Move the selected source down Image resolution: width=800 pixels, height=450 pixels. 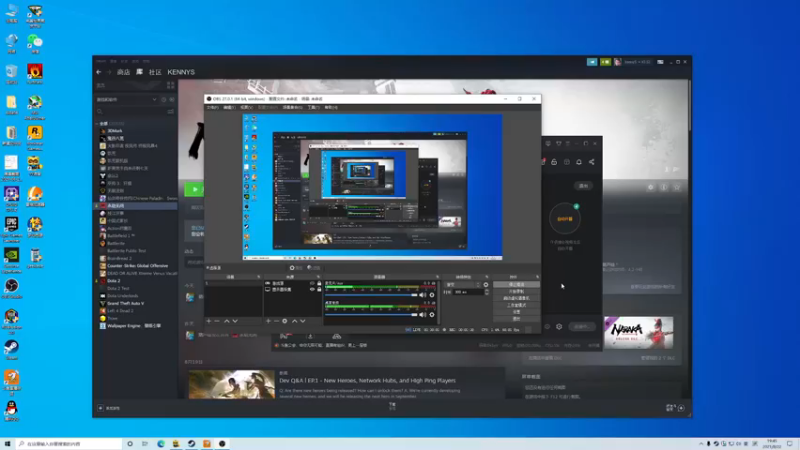pos(303,321)
